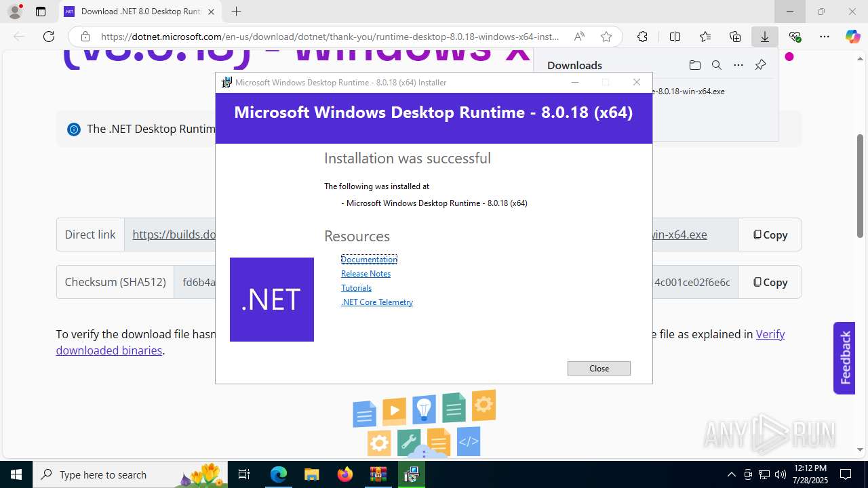
Task: Open downloaded win-x64.exe file entry
Action: coord(688,91)
